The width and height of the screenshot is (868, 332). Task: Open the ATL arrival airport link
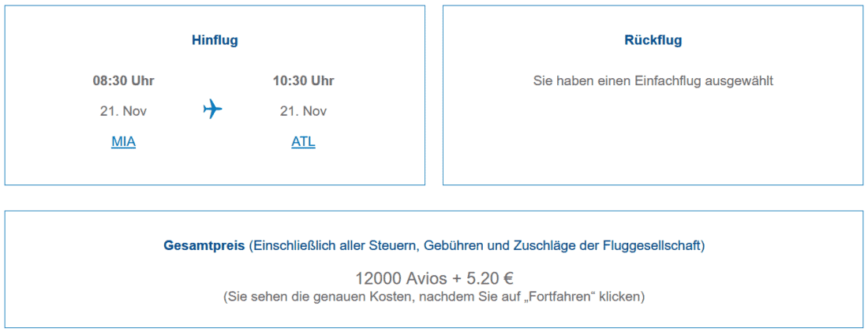tap(303, 142)
